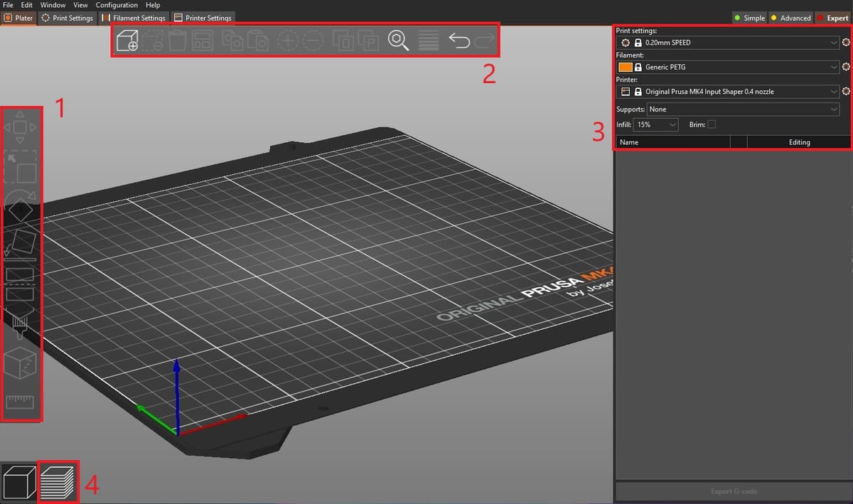The image size is (853, 504).
Task: Click the Add object cube icon
Action: click(x=127, y=41)
